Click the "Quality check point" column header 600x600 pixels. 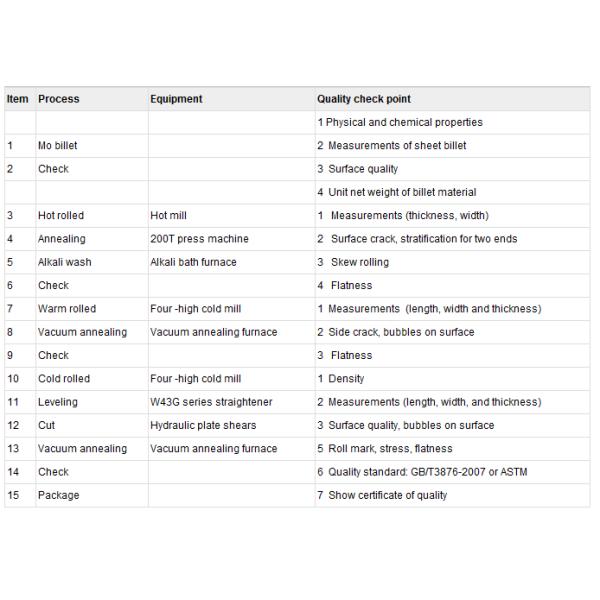364,99
